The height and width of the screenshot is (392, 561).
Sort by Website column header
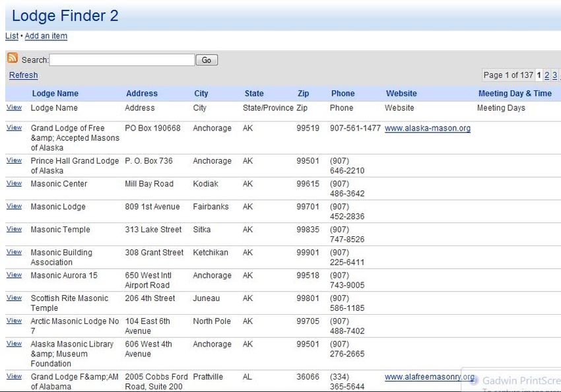point(401,93)
